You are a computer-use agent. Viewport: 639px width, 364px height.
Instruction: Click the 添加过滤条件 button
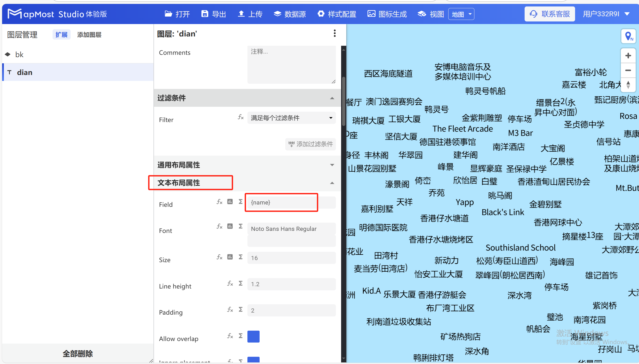point(310,144)
